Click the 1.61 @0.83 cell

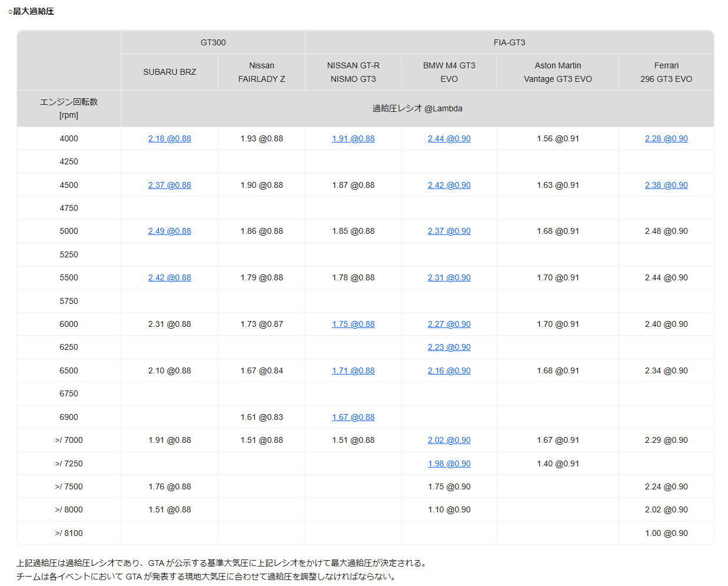click(x=262, y=417)
